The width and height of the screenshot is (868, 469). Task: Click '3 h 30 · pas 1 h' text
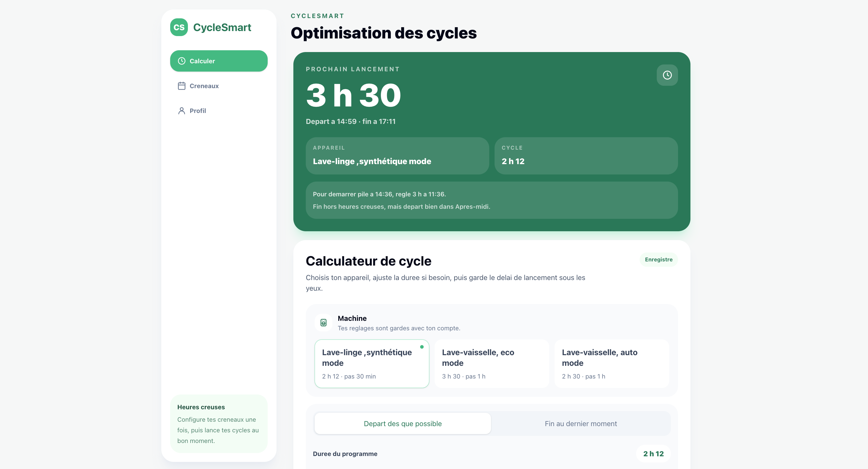tap(463, 376)
